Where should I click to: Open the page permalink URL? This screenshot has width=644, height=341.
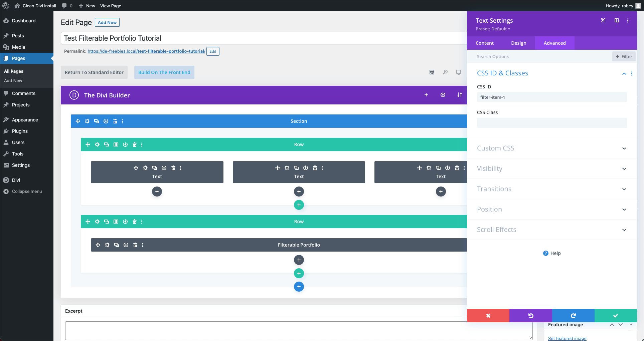146,51
